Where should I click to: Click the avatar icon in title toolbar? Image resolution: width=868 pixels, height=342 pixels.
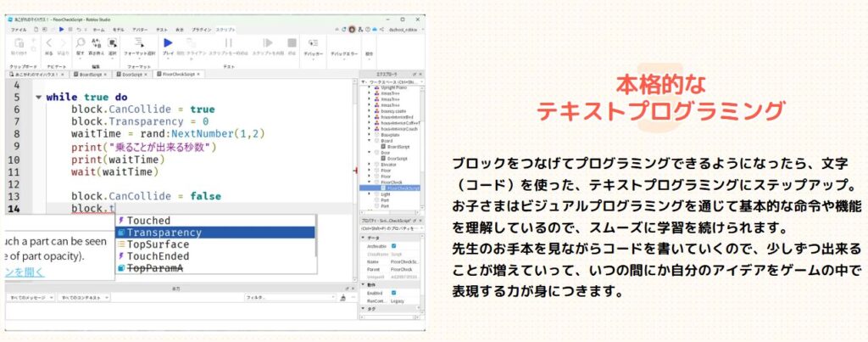point(352,29)
